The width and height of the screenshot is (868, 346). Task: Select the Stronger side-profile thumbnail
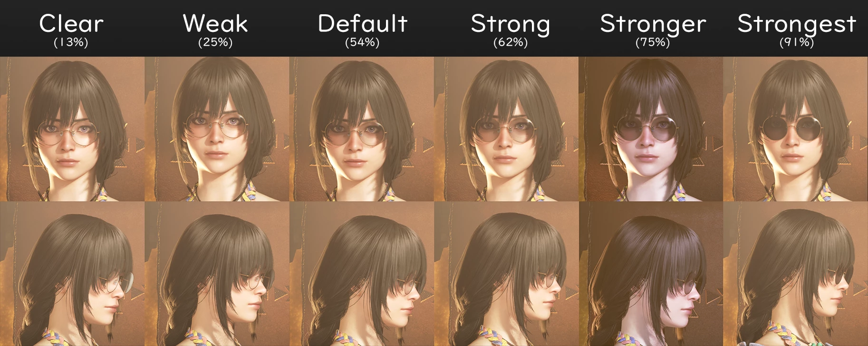click(x=651, y=274)
